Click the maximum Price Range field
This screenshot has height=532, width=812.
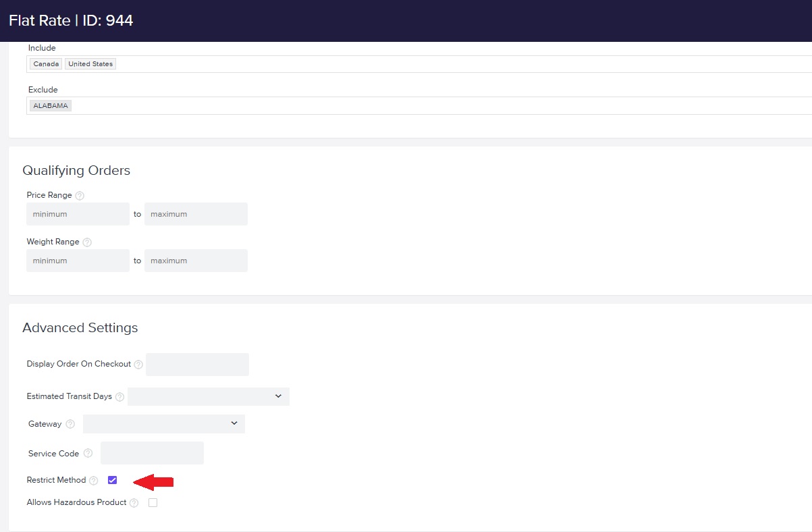click(196, 213)
